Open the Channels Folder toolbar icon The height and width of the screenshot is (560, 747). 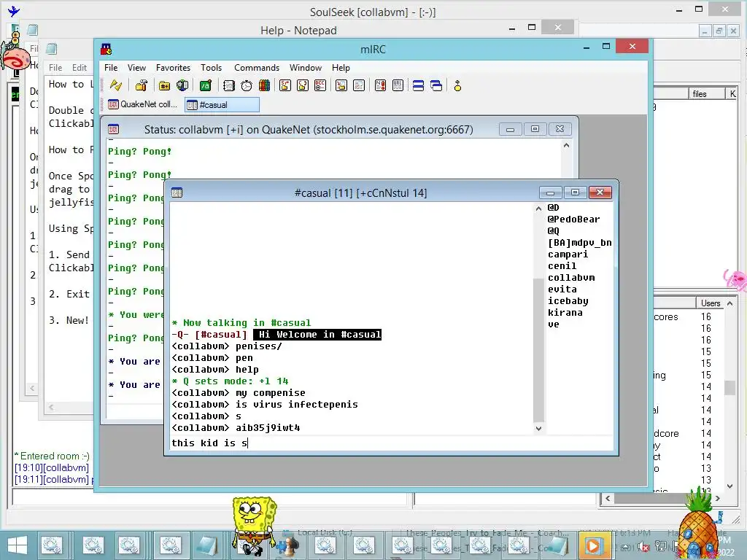pyautogui.click(x=164, y=86)
